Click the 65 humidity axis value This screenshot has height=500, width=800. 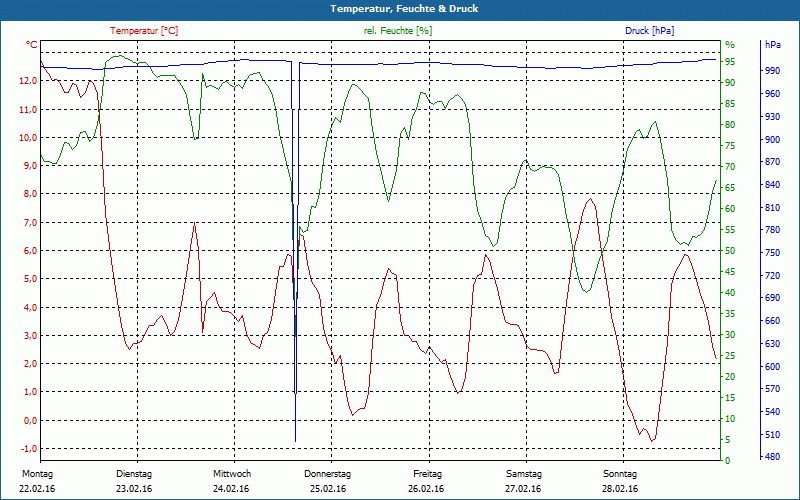point(730,187)
